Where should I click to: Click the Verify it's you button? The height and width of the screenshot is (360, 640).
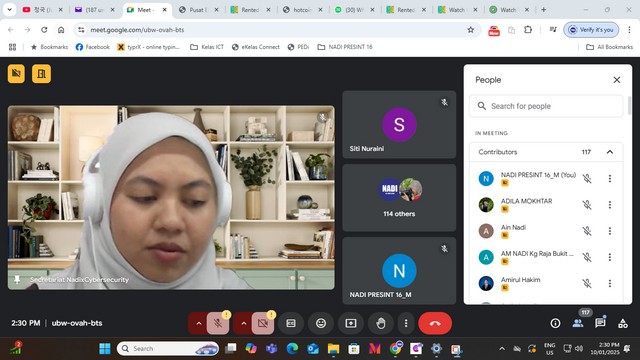(591, 30)
